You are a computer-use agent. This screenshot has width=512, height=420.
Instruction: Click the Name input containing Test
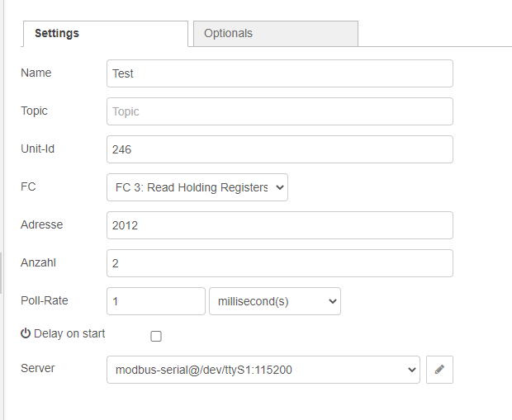click(x=279, y=73)
